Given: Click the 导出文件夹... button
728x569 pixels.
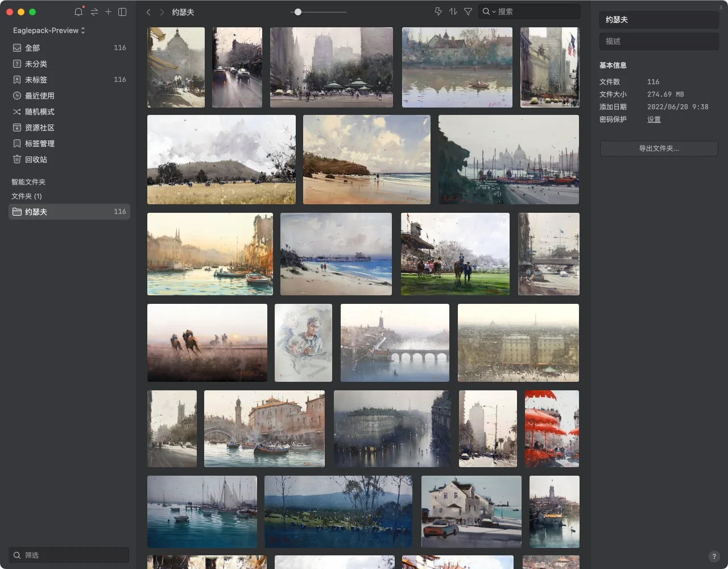Looking at the screenshot, I should [x=659, y=149].
